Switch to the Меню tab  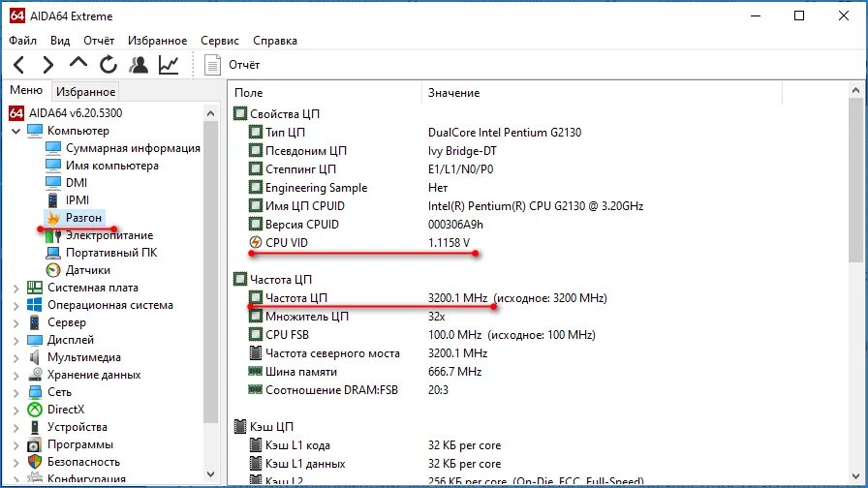26,90
